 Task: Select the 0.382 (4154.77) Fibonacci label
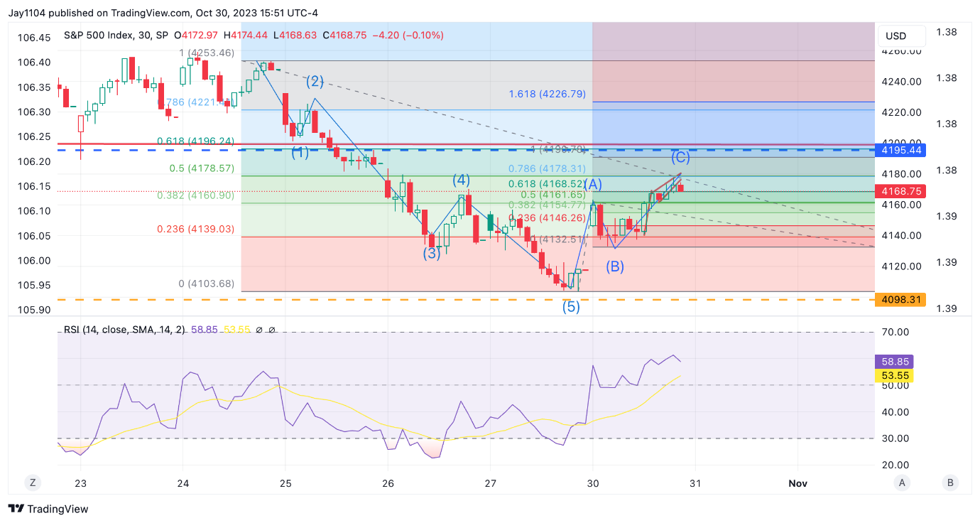(548, 205)
